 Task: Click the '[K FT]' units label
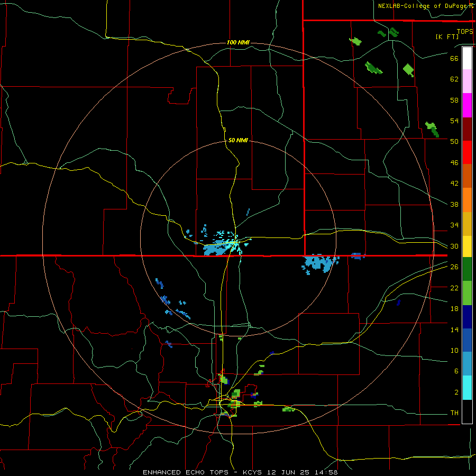click(447, 37)
